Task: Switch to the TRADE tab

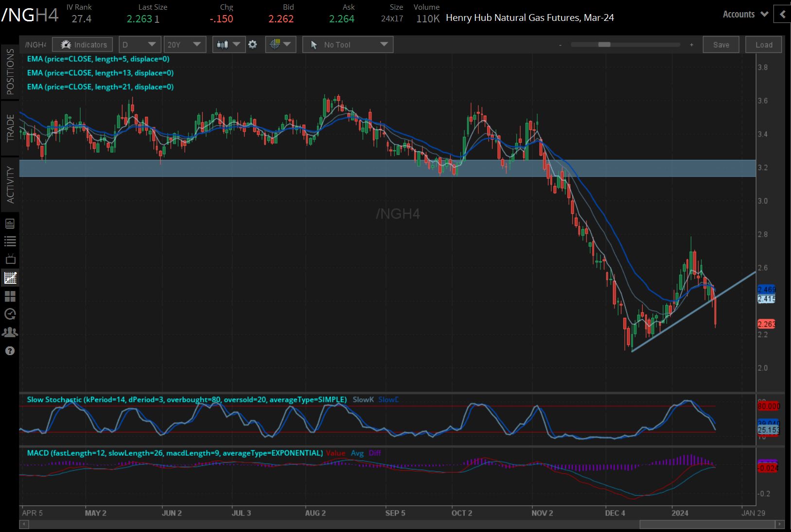Action: [10, 128]
